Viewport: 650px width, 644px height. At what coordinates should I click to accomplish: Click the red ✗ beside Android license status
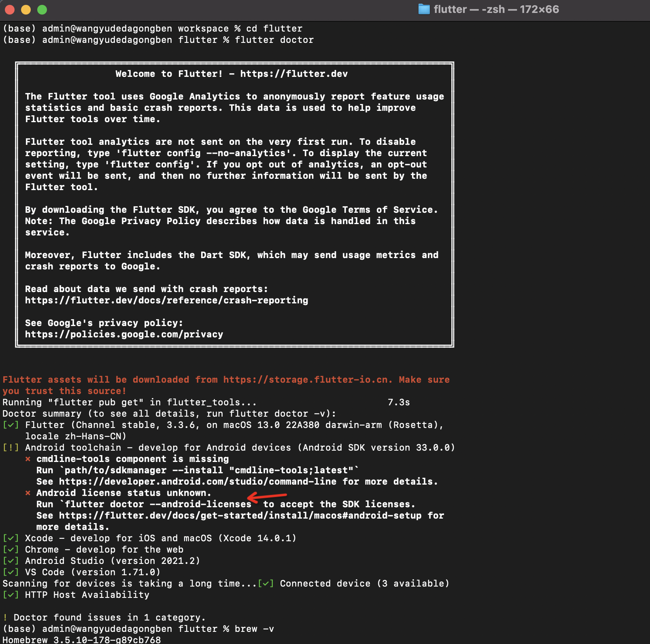tap(28, 493)
